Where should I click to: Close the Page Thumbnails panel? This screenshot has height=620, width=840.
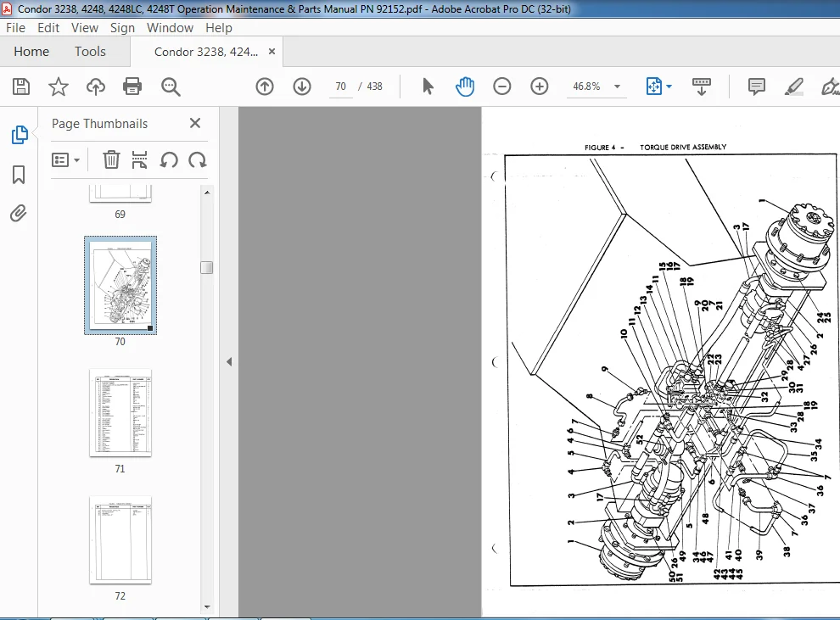pos(195,123)
